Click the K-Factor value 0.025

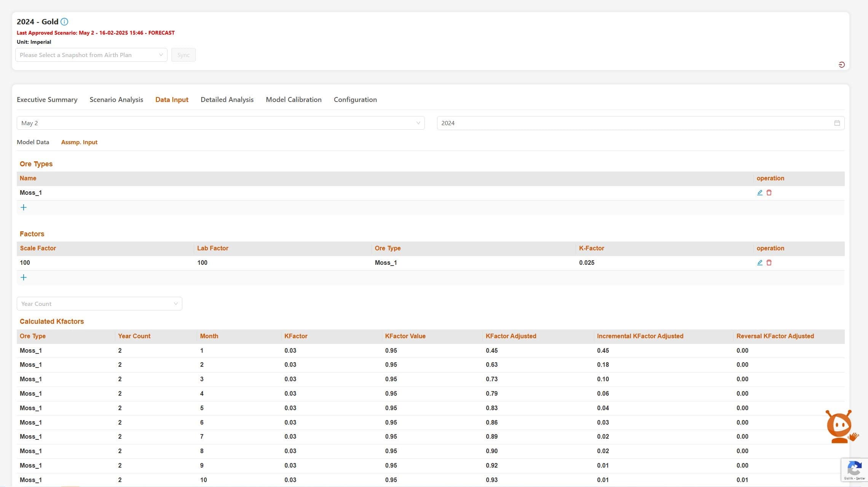click(x=587, y=263)
